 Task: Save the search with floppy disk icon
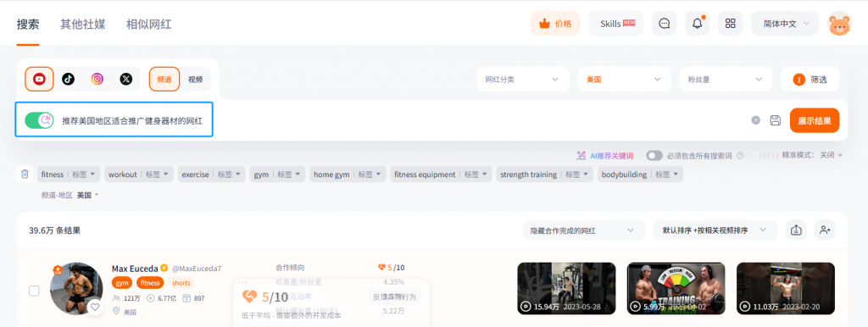[776, 120]
